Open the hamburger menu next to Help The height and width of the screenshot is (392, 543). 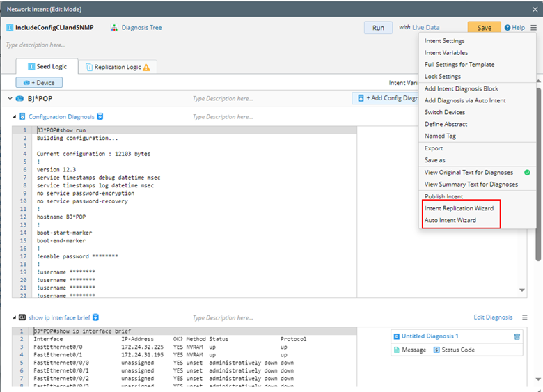point(534,28)
